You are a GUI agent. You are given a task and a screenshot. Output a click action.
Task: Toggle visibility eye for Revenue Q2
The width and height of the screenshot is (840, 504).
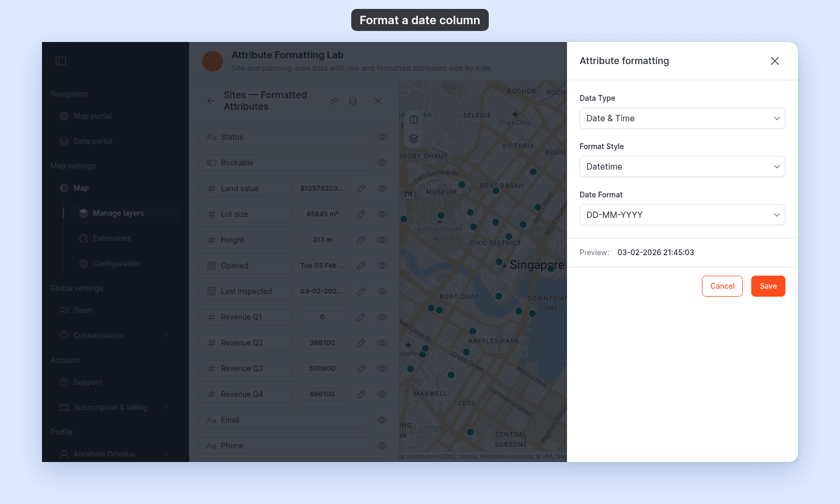[x=382, y=343]
